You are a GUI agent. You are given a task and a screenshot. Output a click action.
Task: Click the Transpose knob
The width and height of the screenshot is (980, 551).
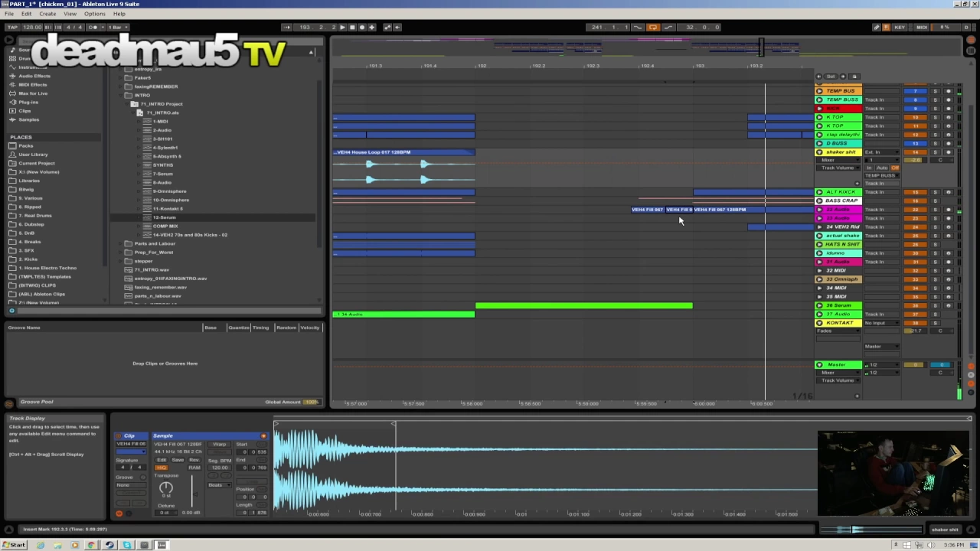166,487
